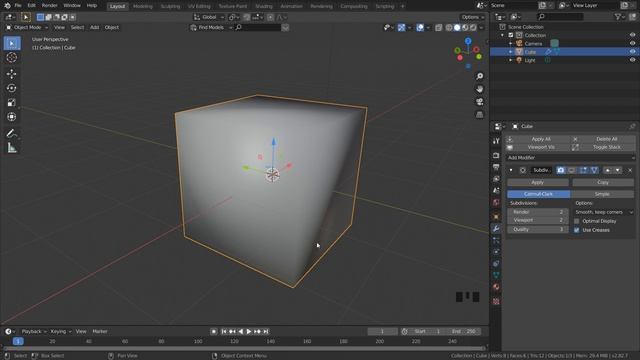This screenshot has width=640, height=360.
Task: Select the Move tool
Action: pos(12,73)
